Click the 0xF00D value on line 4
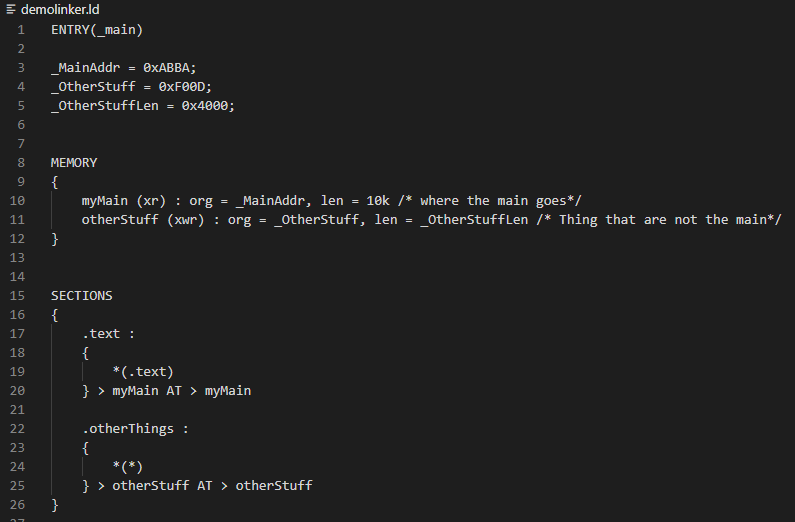This screenshot has height=522, width=795. pyautogui.click(x=182, y=87)
